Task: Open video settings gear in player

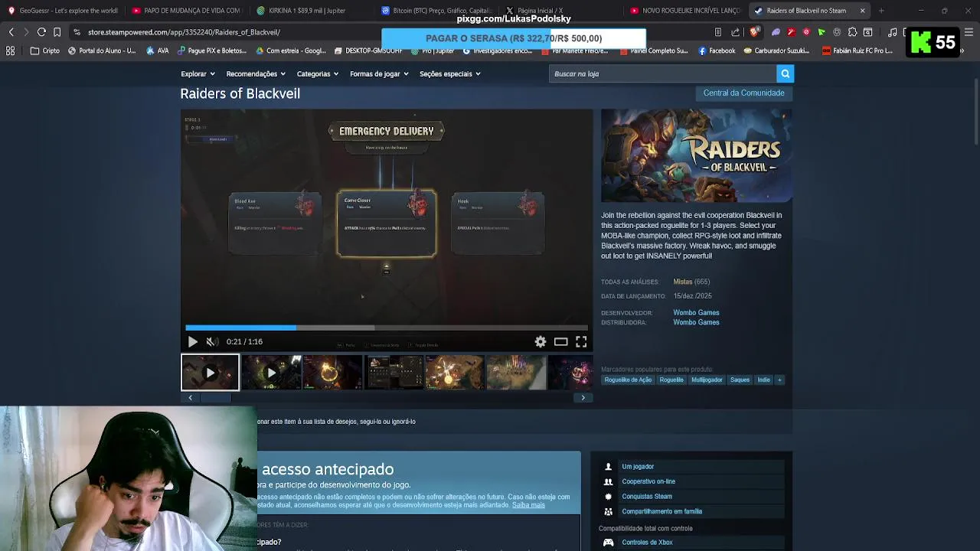Action: click(x=541, y=342)
